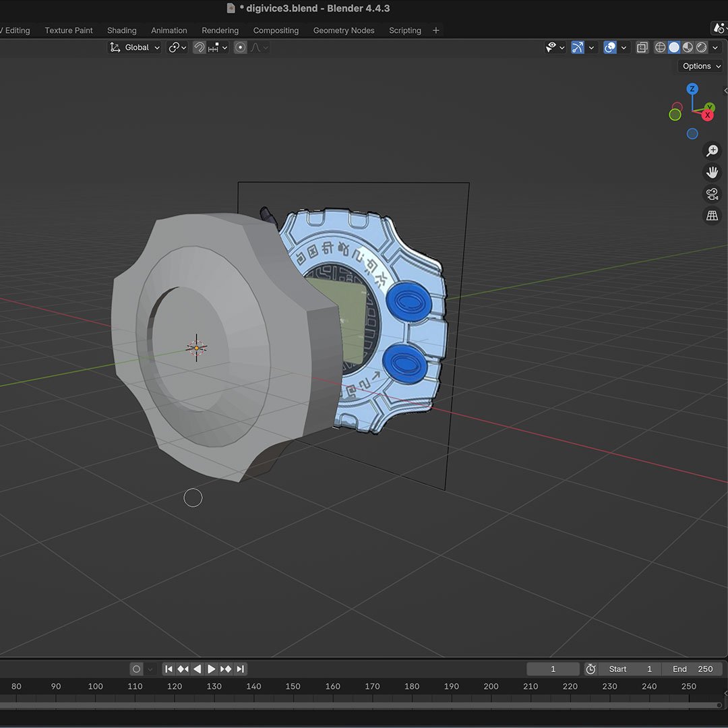
Task: Play the animation forward
Action: coord(211,669)
